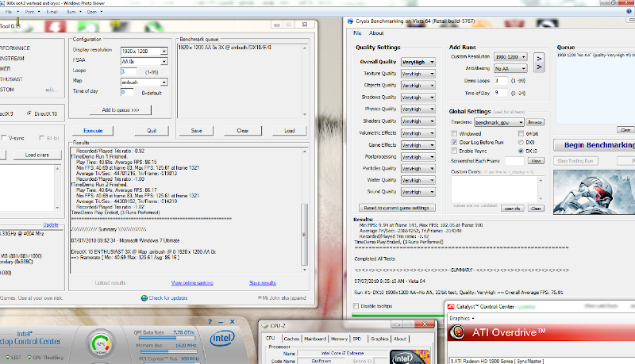Image resolution: width=635 pixels, height=364 pixels.
Task: Toggle the Enable Vsync checkbox
Action: [x=454, y=151]
